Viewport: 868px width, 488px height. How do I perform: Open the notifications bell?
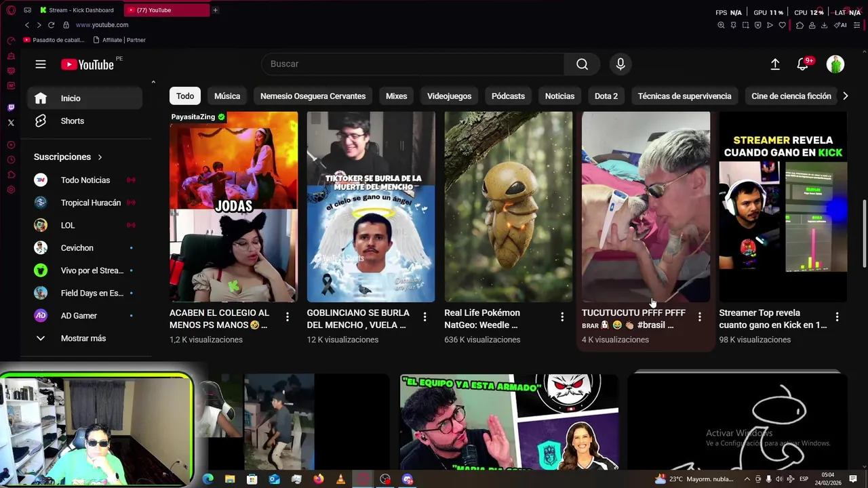point(803,64)
